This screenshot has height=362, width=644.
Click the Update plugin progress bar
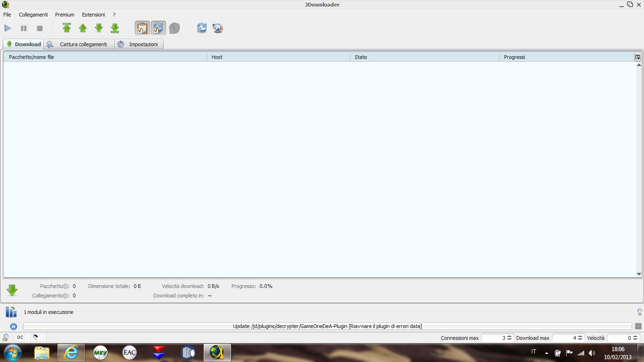[328, 326]
